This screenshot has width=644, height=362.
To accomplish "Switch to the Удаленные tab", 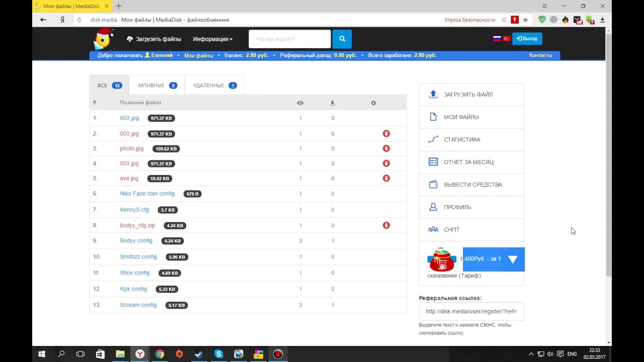I will (x=214, y=85).
